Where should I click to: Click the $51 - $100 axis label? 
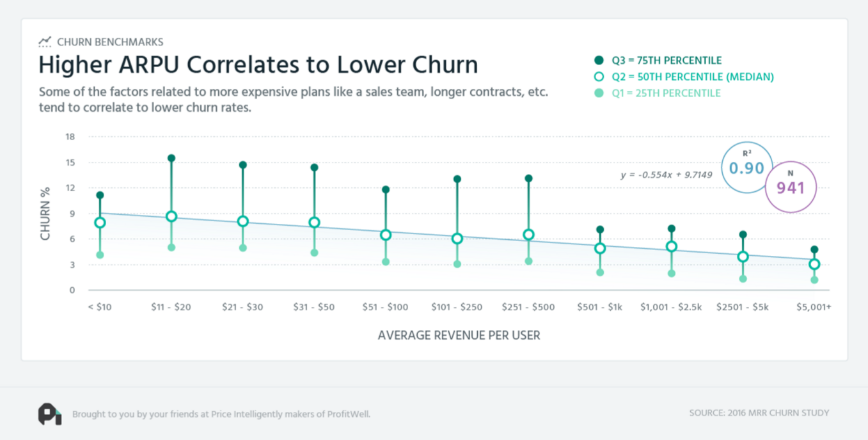pyautogui.click(x=385, y=307)
